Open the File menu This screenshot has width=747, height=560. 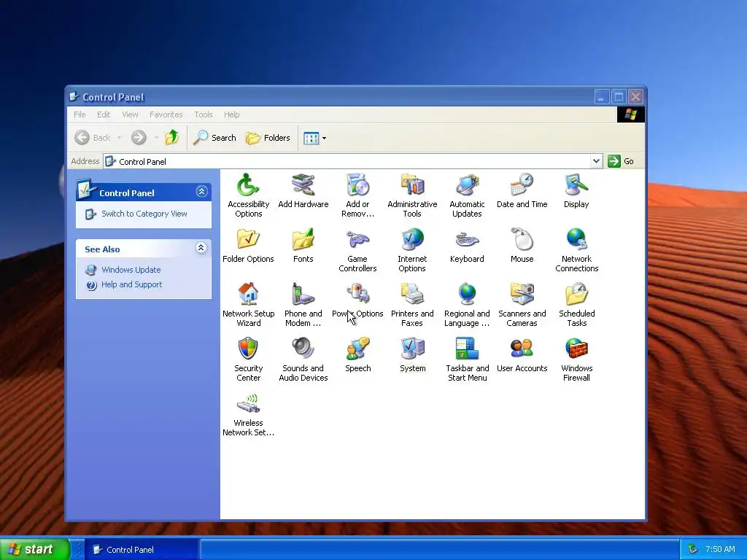(80, 114)
